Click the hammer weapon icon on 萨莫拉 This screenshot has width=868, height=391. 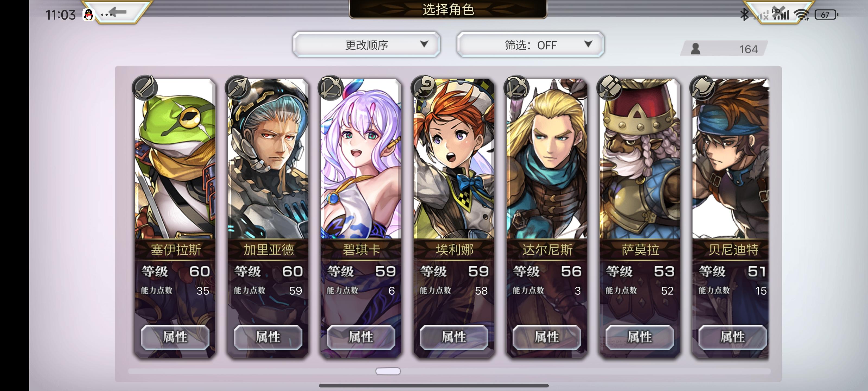[x=609, y=88]
